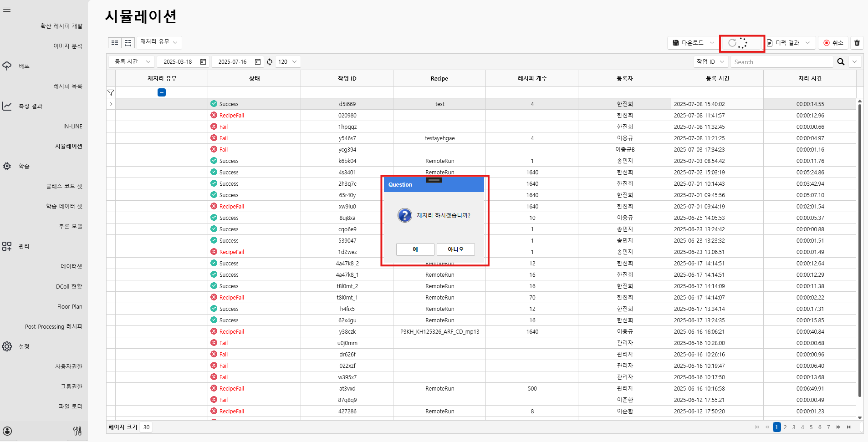
Task: Open the 다운로드 dropdown
Action: pyautogui.click(x=693, y=43)
